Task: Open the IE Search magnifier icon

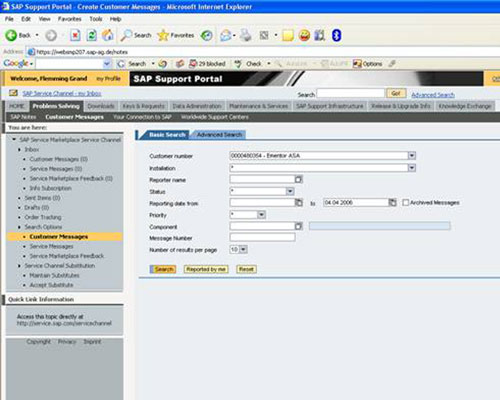Action: tap(126, 35)
